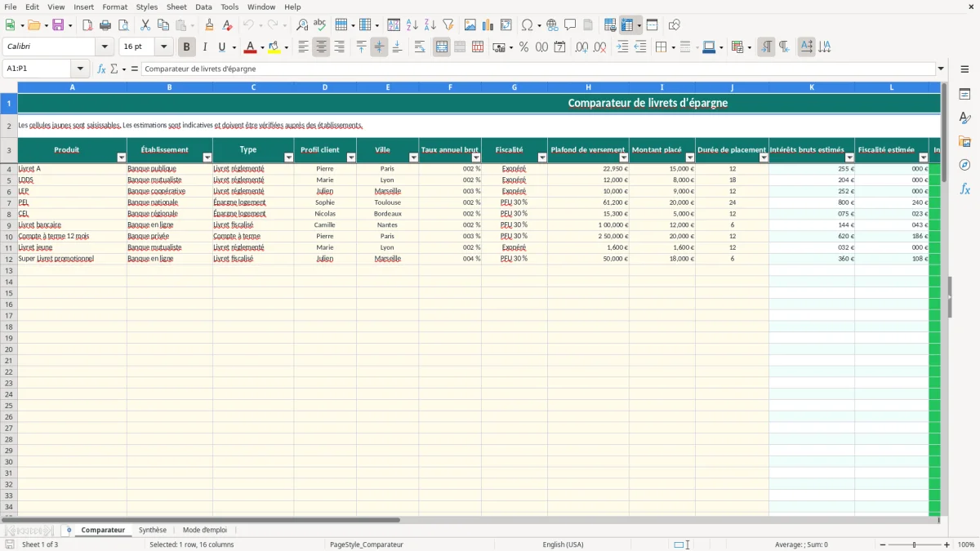Image resolution: width=980 pixels, height=551 pixels.
Task: Adjust the zoom slider in status bar
Action: [x=915, y=544]
